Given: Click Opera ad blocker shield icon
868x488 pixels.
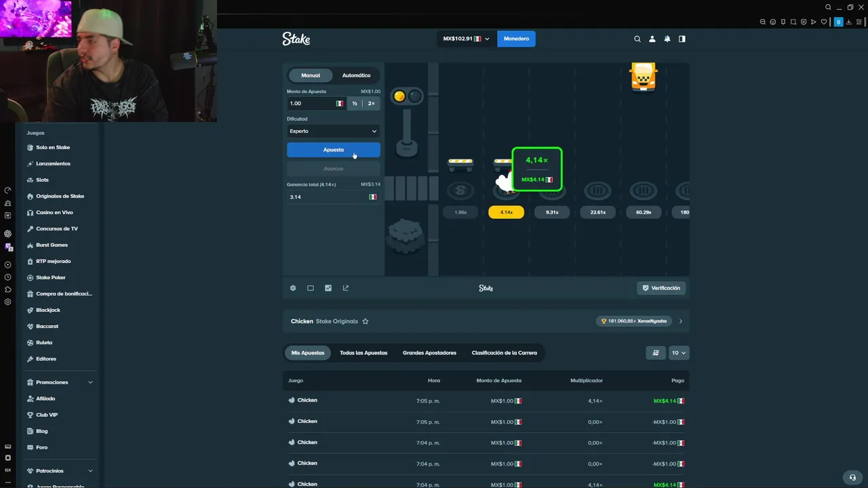Looking at the screenshot, I should tap(804, 22).
